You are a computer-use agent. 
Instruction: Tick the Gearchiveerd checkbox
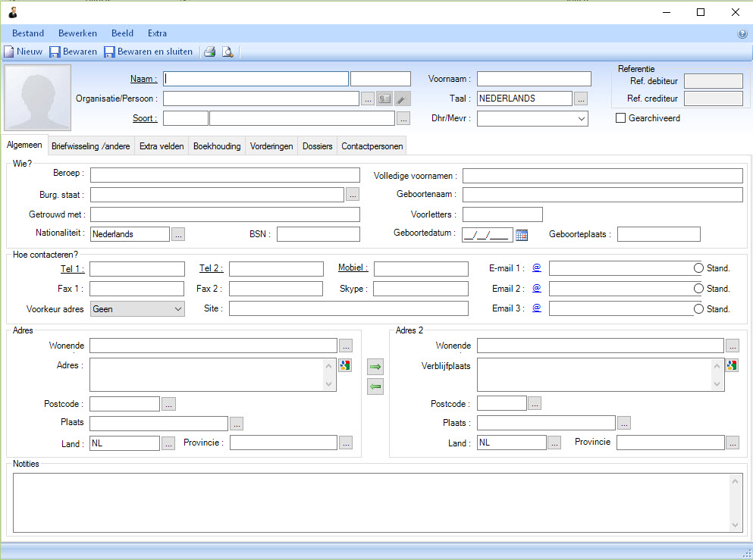click(621, 118)
